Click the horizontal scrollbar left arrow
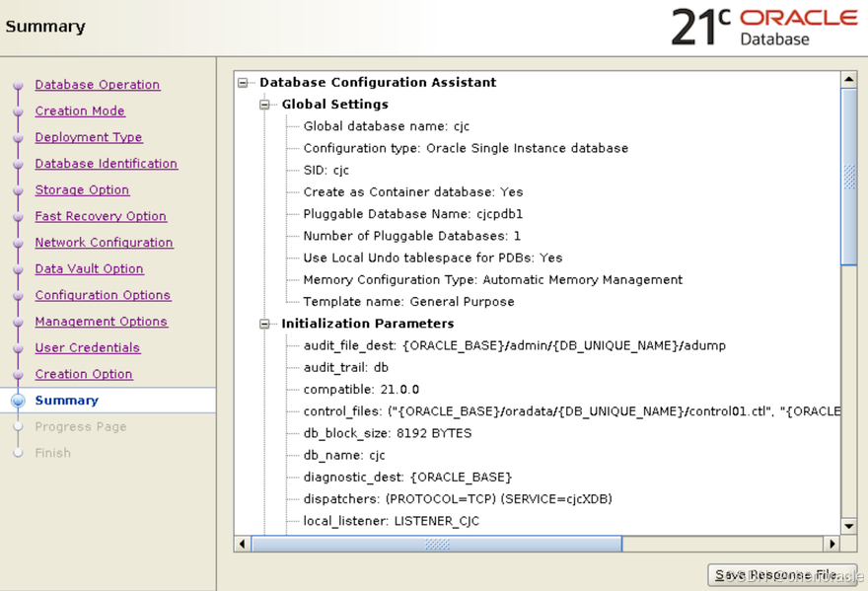The height and width of the screenshot is (591, 868). (x=242, y=544)
